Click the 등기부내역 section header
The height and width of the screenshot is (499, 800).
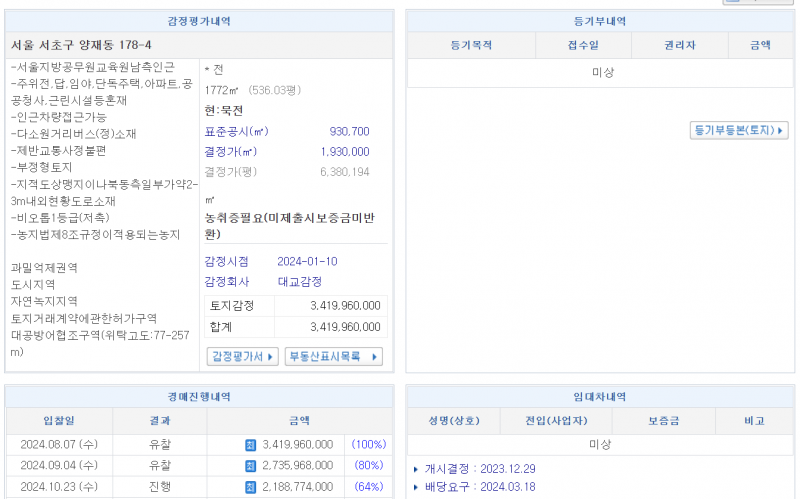coord(601,21)
